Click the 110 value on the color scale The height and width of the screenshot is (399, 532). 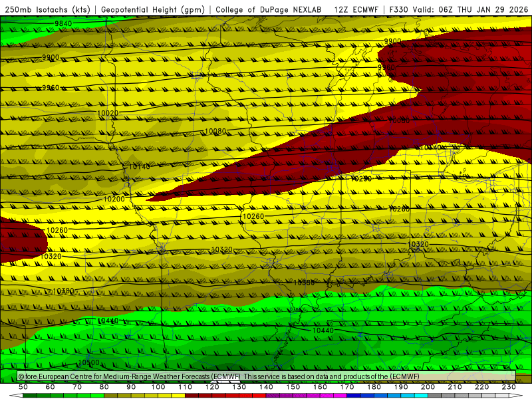[186, 387]
